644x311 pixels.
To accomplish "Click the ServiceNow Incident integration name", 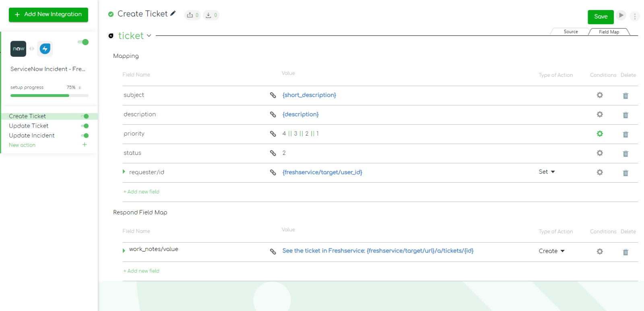I will [x=48, y=69].
